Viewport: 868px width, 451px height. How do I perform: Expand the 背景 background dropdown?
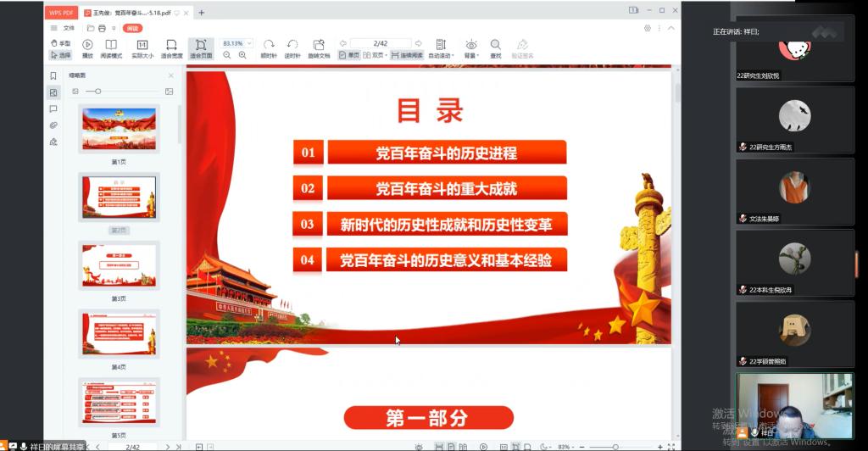pos(470,48)
